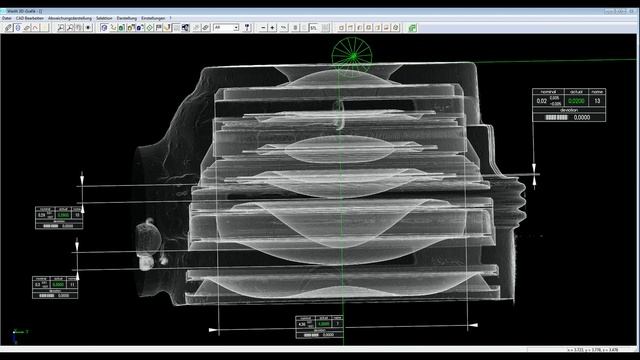Open the Abweichungsdarstellung menu
Image resolution: width=640 pixels, height=360 pixels.
(70, 18)
